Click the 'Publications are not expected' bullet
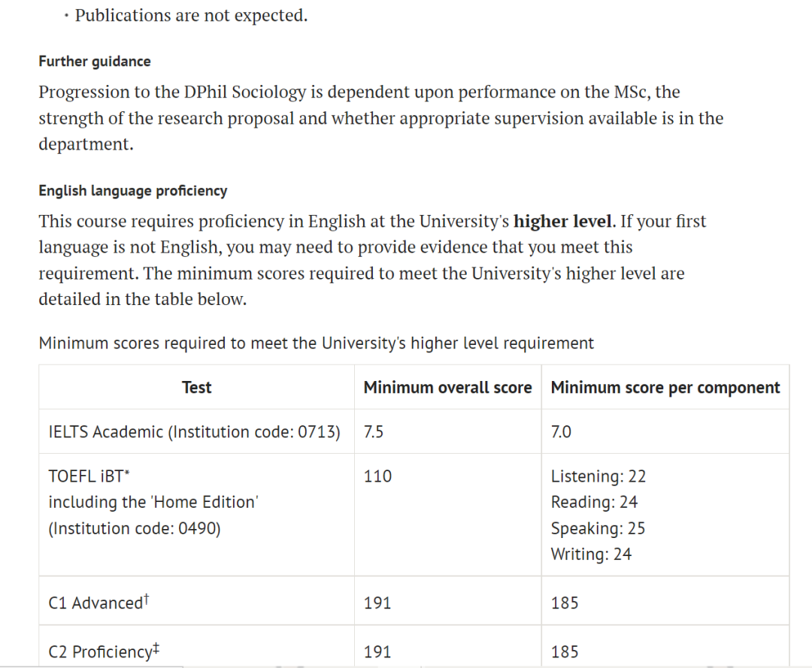 click(x=191, y=16)
